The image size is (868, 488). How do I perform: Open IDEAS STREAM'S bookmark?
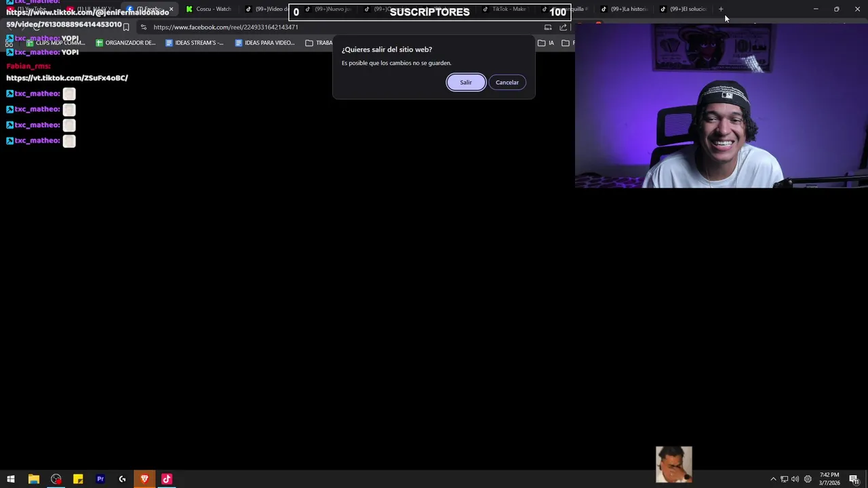click(x=195, y=43)
